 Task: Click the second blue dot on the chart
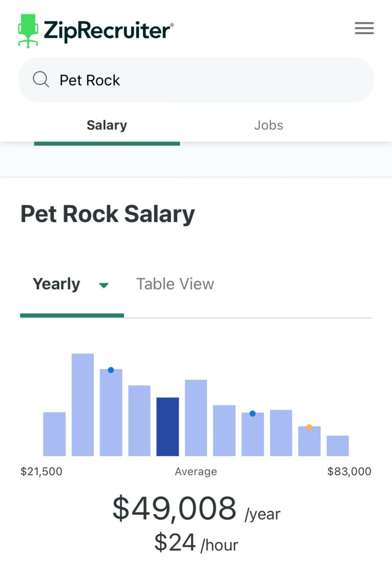(x=252, y=413)
